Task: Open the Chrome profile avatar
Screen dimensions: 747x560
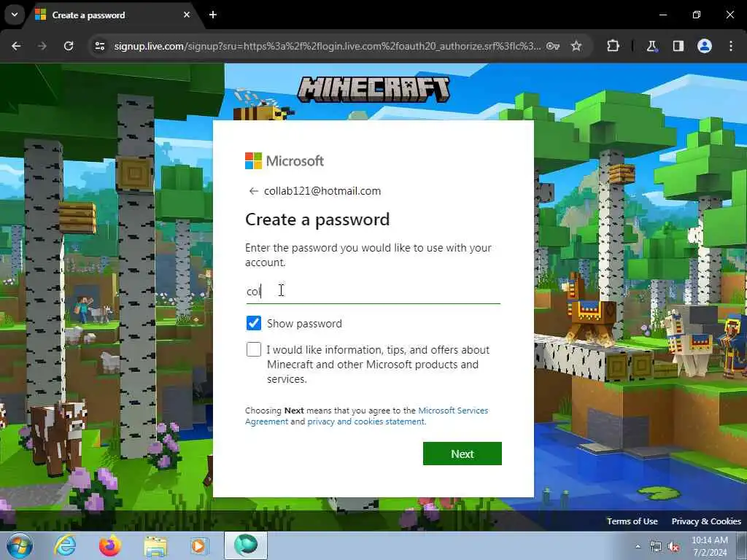Action: 705,46
